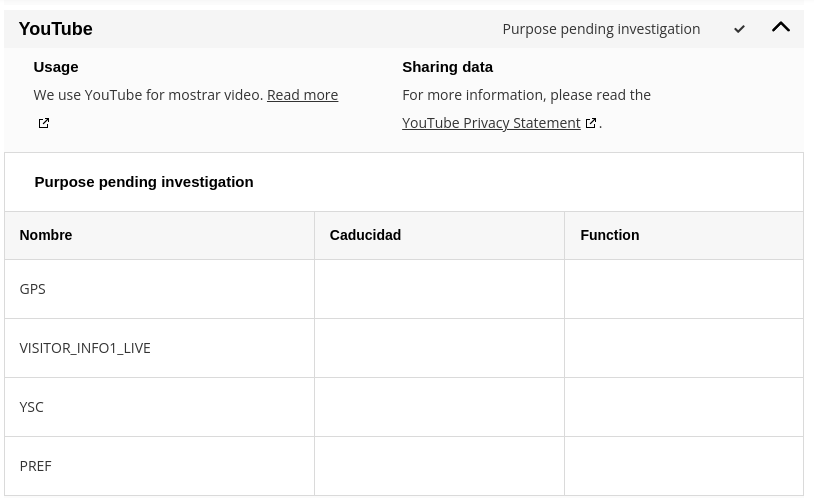Open the Read more link under Usage

pyautogui.click(x=303, y=95)
